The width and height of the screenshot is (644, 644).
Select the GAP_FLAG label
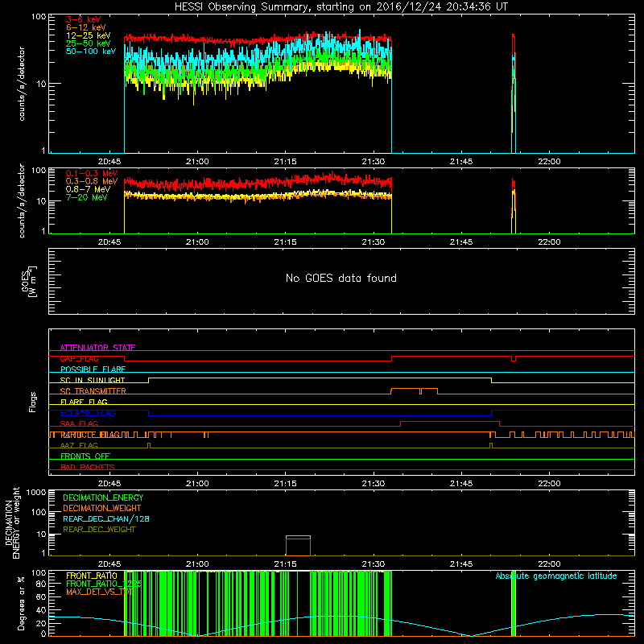coord(79,358)
